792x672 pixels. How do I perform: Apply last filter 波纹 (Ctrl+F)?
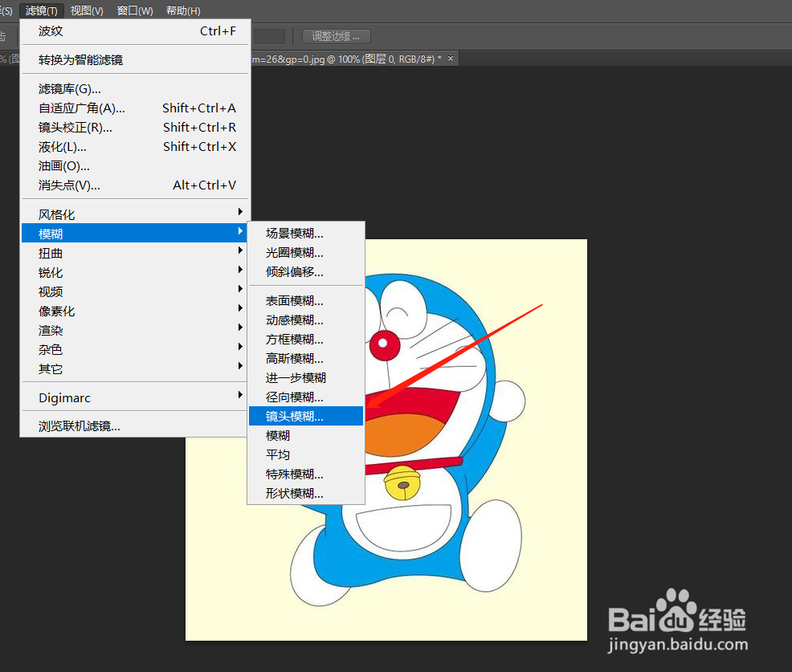[x=135, y=31]
